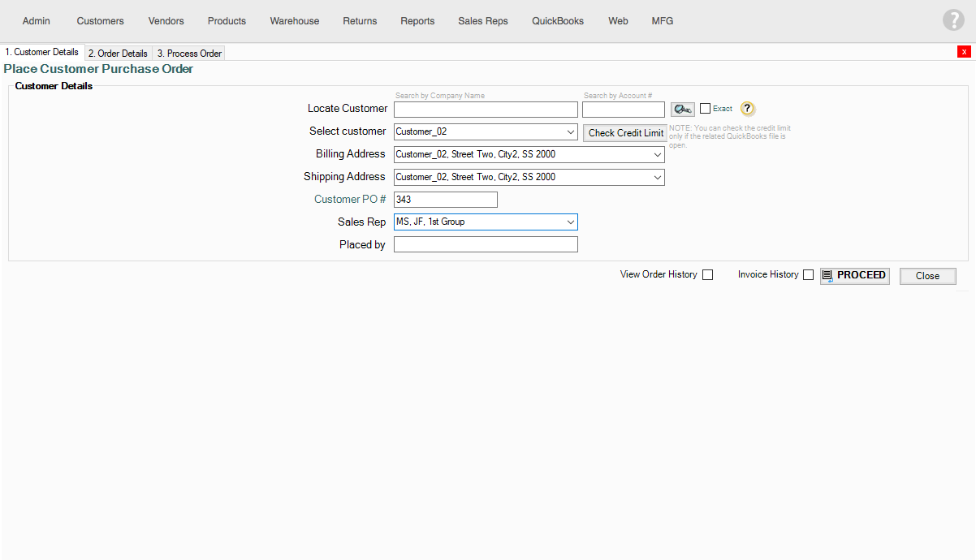Screen dimensions: 976x560
Task: Open the Billing Address dropdown
Action: click(x=657, y=154)
